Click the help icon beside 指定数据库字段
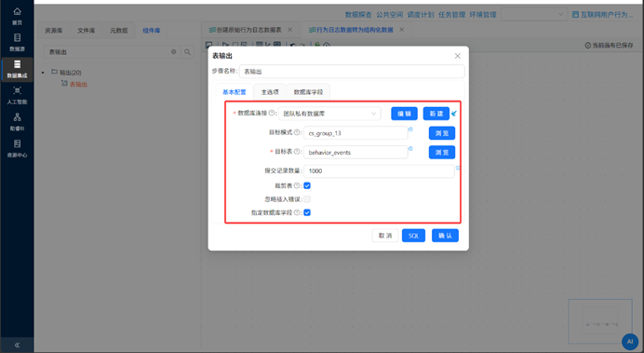 [x=297, y=212]
